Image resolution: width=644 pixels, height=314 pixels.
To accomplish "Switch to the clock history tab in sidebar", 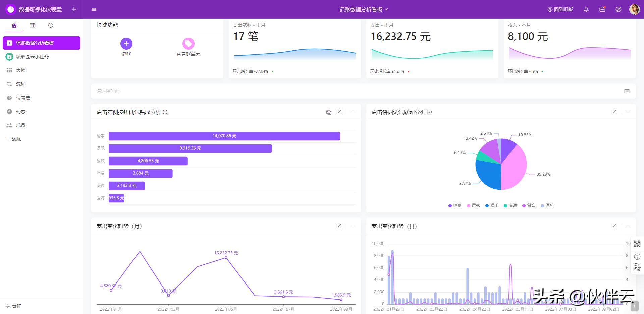I will [x=51, y=25].
